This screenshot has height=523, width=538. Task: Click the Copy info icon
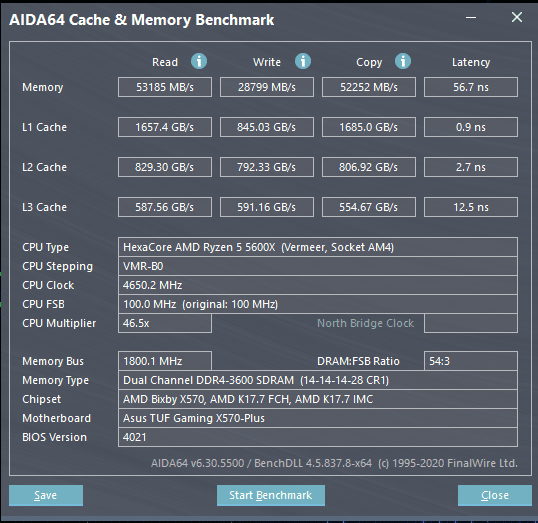(x=403, y=61)
